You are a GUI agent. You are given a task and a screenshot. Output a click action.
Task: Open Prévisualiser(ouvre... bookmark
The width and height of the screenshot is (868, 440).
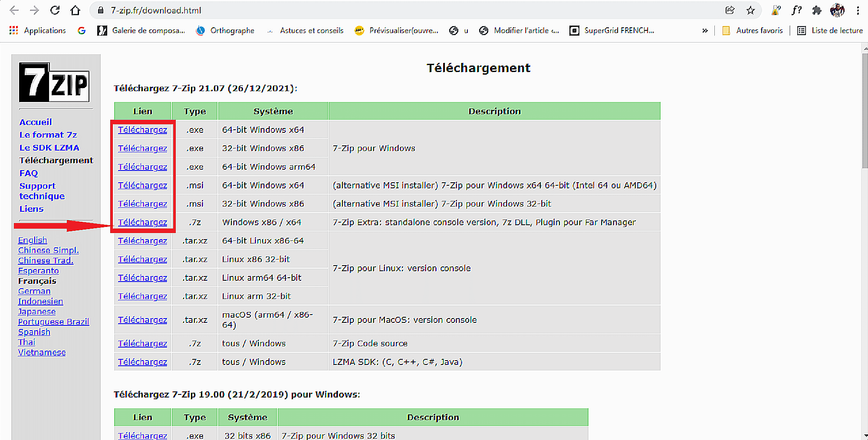pyautogui.click(x=397, y=30)
